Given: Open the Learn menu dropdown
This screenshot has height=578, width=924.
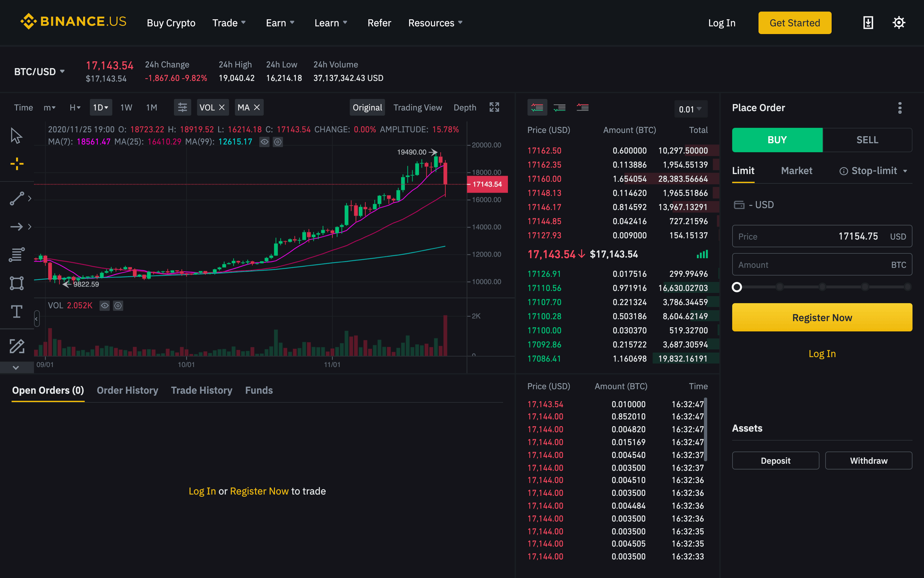Looking at the screenshot, I should [x=331, y=23].
